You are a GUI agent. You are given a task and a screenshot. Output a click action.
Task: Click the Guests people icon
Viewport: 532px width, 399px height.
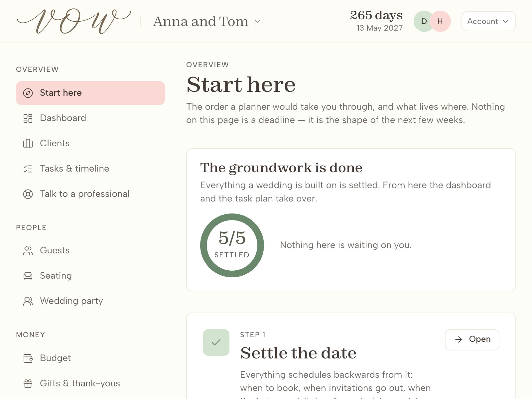coord(28,251)
